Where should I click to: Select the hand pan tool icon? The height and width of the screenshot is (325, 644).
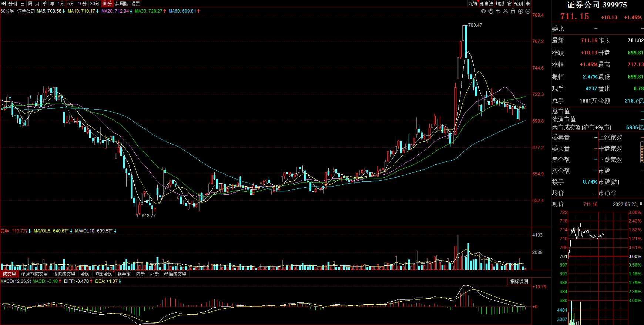click(x=491, y=11)
